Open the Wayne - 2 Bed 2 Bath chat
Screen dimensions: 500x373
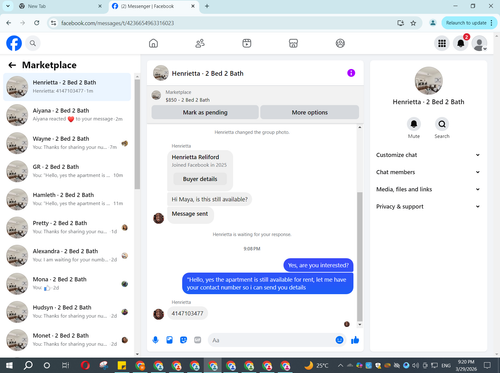pyautogui.click(x=67, y=143)
